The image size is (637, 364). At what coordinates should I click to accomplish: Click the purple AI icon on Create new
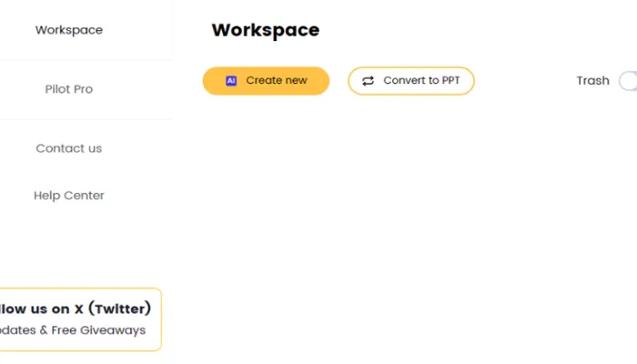tap(231, 81)
